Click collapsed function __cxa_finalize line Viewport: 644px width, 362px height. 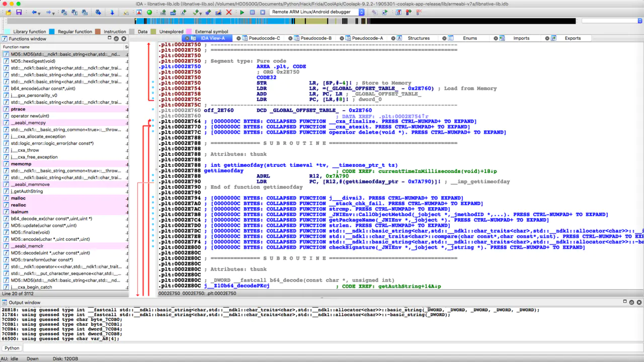click(340, 121)
